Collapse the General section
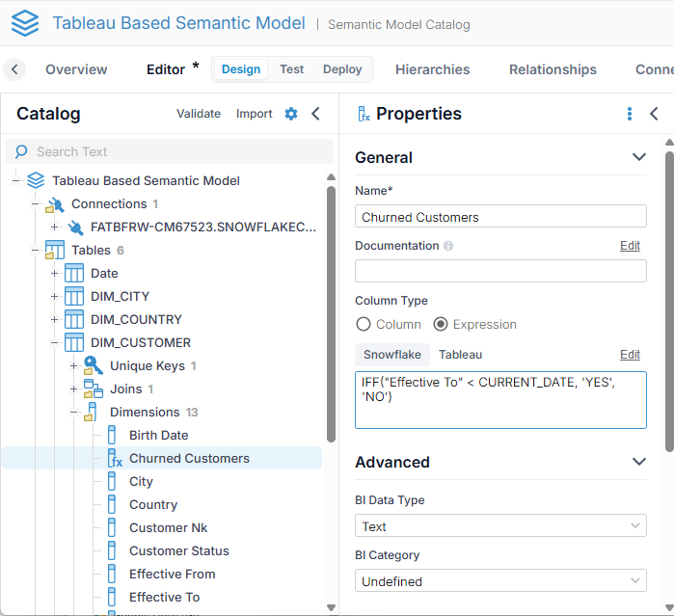This screenshot has width=674, height=616. (637, 157)
